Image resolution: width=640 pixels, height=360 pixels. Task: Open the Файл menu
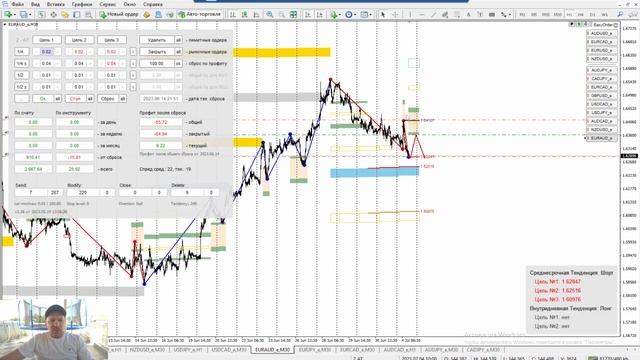[x=17, y=4]
